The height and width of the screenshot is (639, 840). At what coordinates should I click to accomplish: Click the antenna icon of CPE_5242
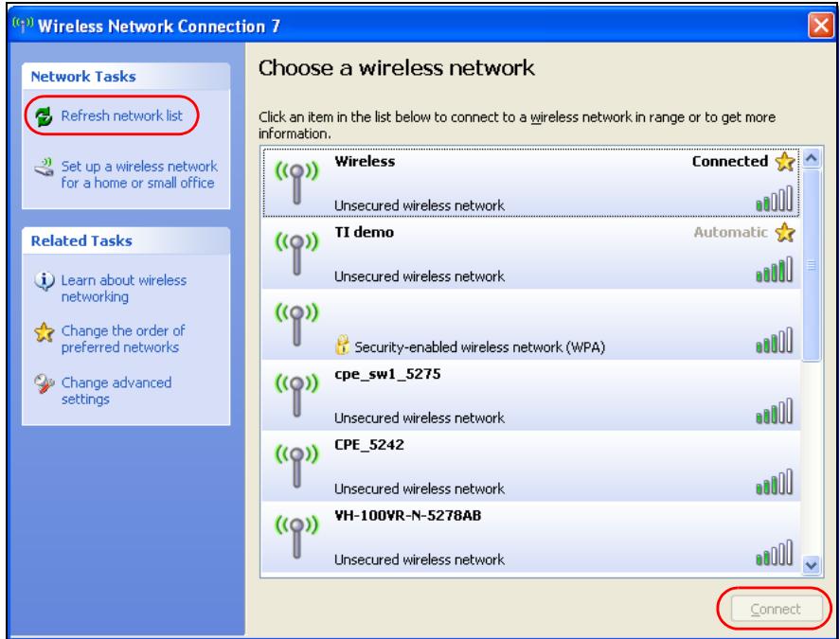296,466
